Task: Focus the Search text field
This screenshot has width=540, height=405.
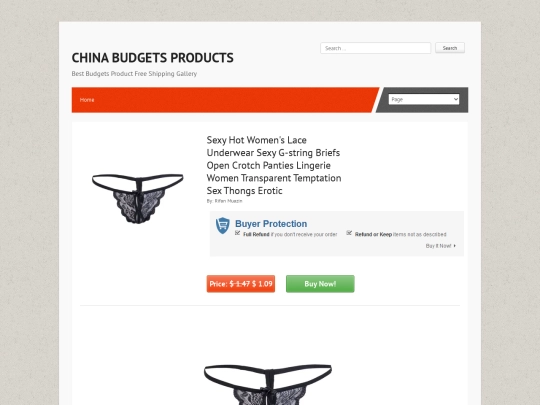Action: pyautogui.click(x=375, y=48)
